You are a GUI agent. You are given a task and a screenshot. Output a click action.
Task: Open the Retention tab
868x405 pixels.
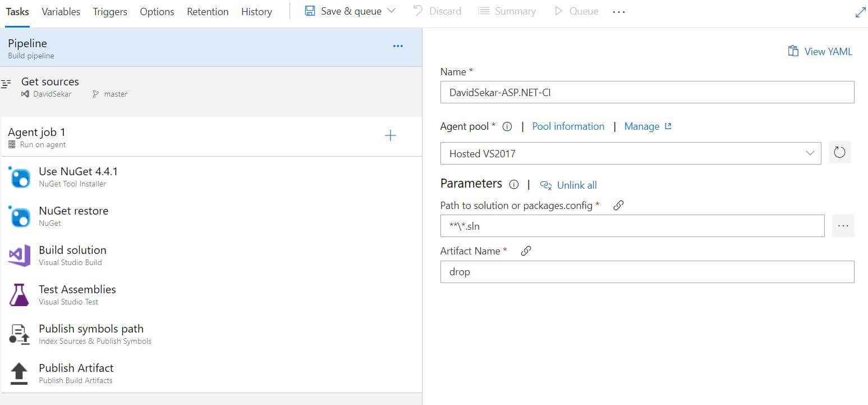pos(208,11)
